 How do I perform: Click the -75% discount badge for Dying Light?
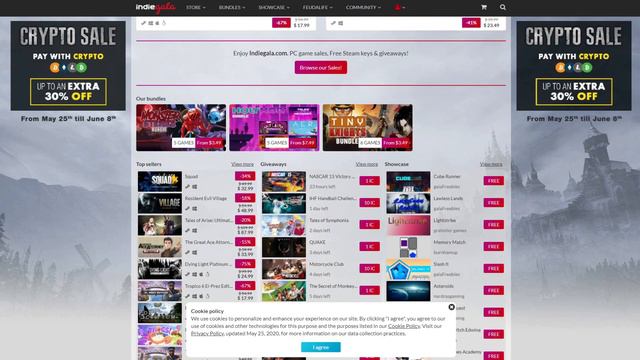[245, 264]
